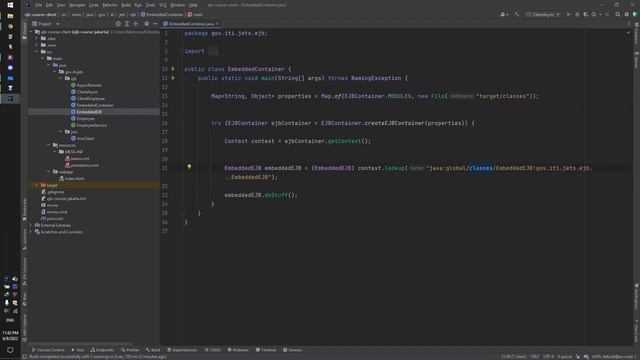Click the inspection checkmark widget in editor corner
The width and height of the screenshot is (640, 360).
(x=629, y=33)
